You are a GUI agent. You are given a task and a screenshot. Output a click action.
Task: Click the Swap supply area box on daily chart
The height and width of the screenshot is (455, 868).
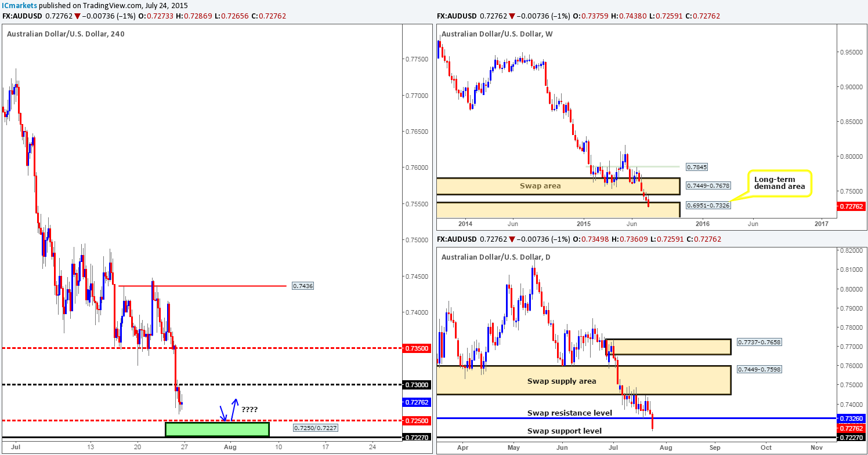(x=584, y=380)
